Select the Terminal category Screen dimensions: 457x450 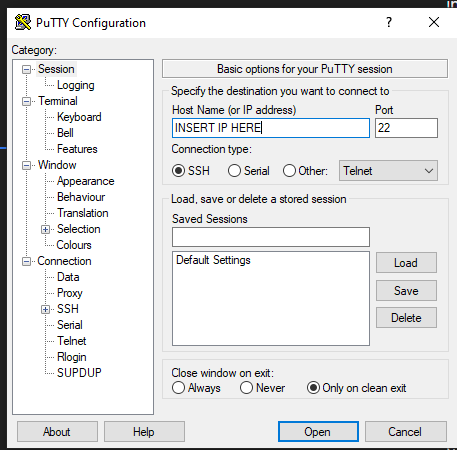pos(58,101)
